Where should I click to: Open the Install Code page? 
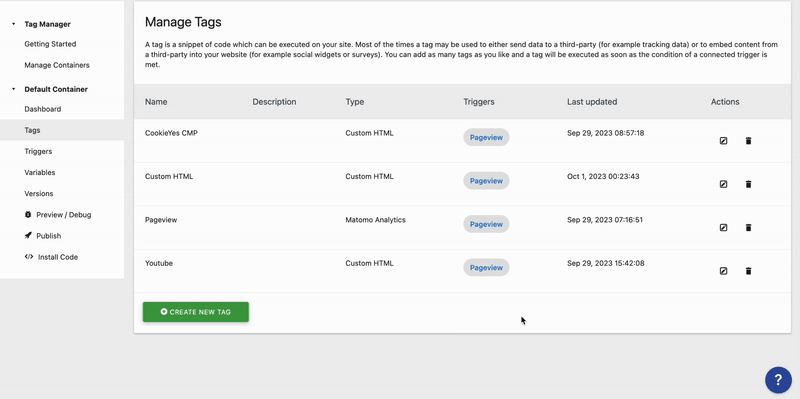point(58,257)
